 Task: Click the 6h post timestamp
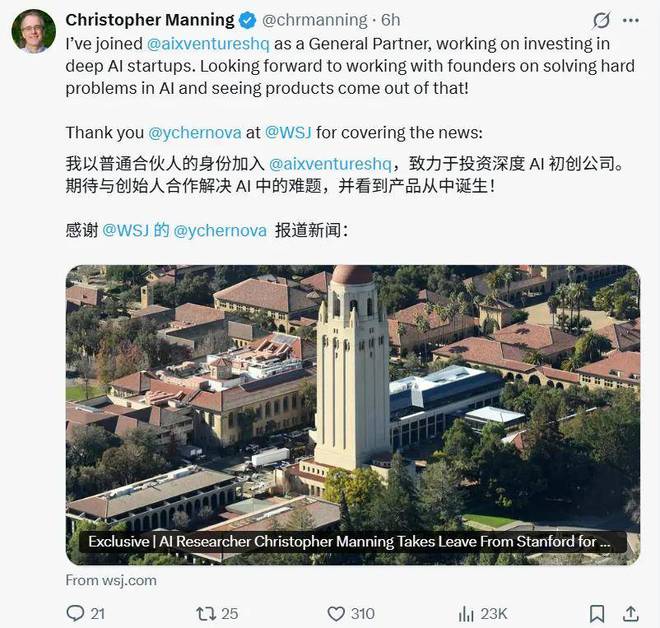click(392, 20)
